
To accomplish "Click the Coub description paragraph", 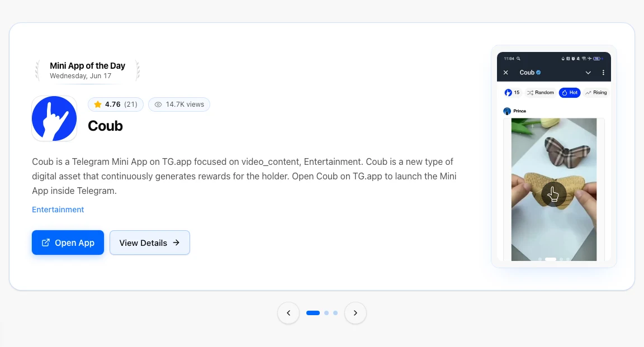I will (244, 176).
